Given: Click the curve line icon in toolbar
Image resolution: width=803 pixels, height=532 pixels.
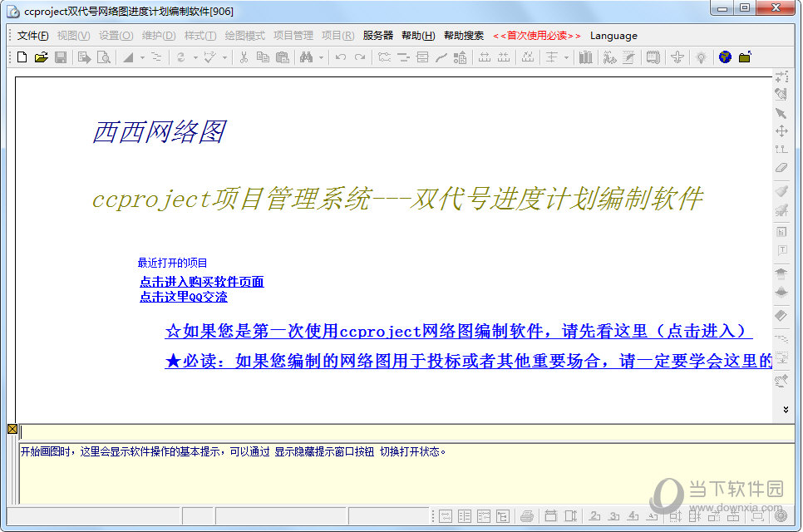Looking at the screenshot, I should pyautogui.click(x=441, y=57).
